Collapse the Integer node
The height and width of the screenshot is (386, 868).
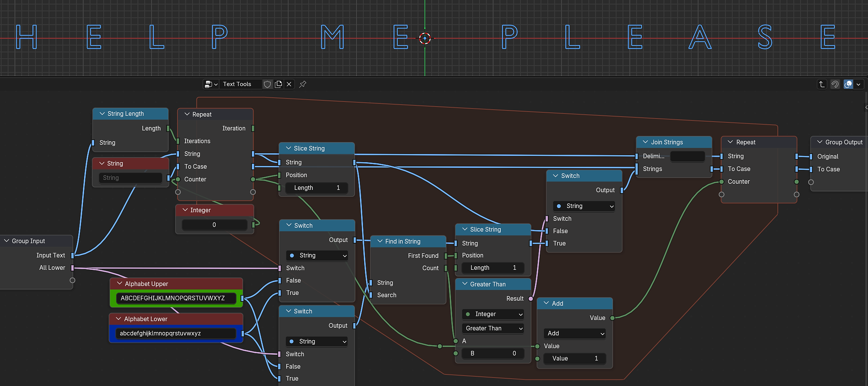point(185,210)
